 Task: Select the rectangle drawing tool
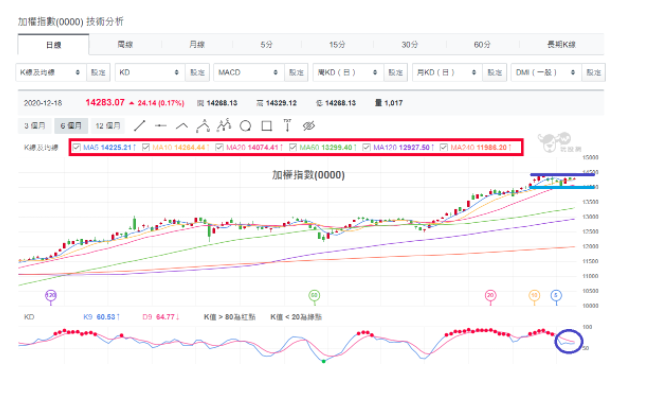coord(267,126)
